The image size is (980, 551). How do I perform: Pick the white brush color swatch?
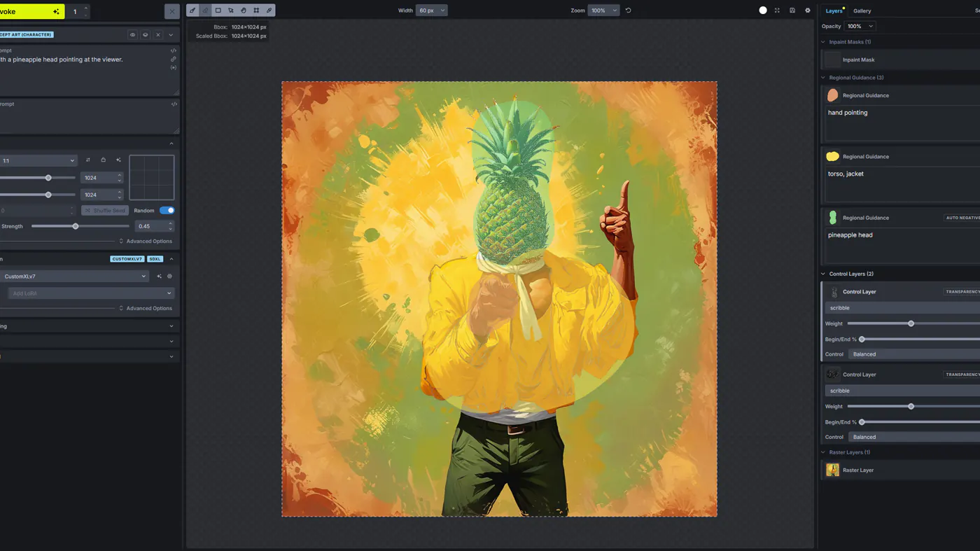click(x=763, y=11)
